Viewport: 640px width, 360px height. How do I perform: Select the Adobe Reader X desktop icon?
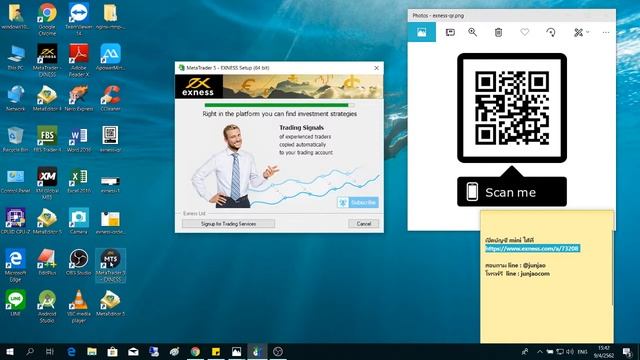coord(79,60)
